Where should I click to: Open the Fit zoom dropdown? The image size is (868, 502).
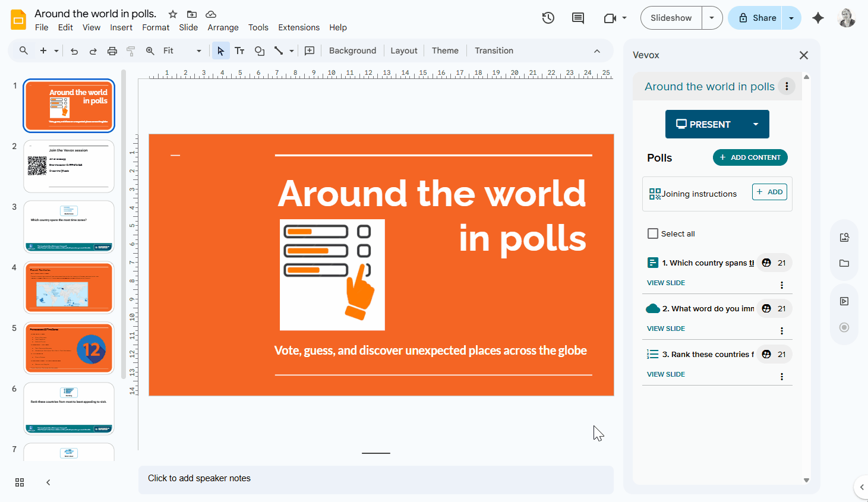coord(198,50)
